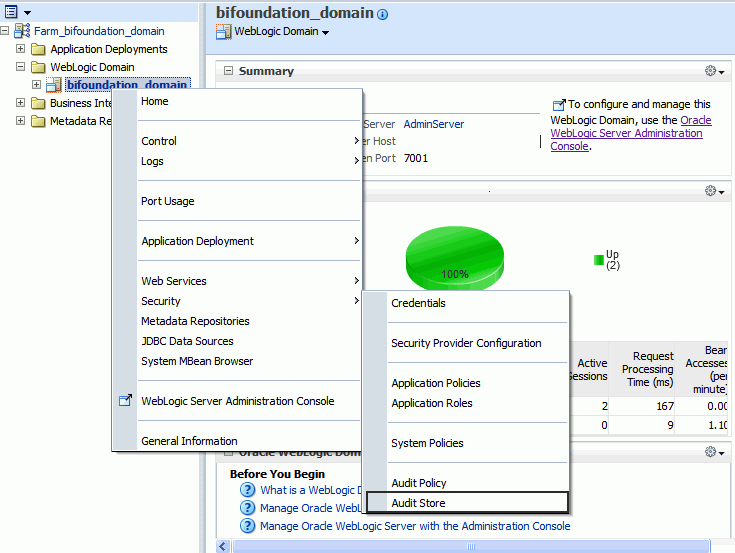Open the Logs submenu
The image size is (735, 553).
[x=249, y=161]
